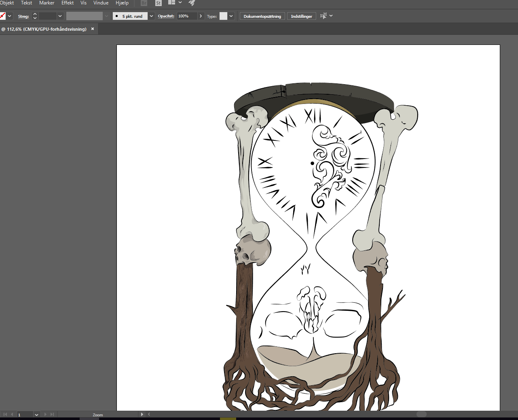Click the stroke weight stepper arrows
518x420 pixels.
click(x=35, y=16)
